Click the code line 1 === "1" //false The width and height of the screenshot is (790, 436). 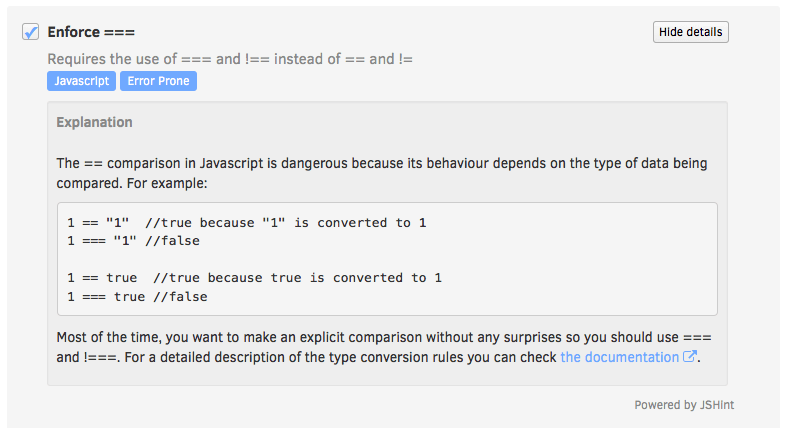point(133,241)
